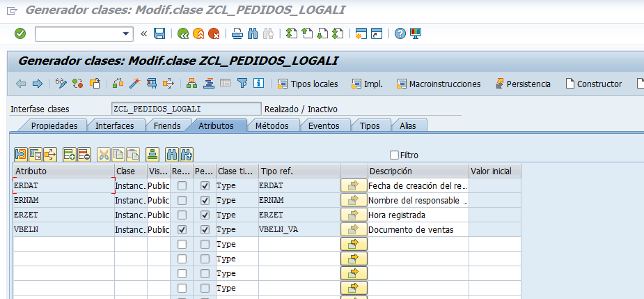Click inside the transaction command field
Image resolution: width=644 pixels, height=299 pixels.
[x=78, y=33]
